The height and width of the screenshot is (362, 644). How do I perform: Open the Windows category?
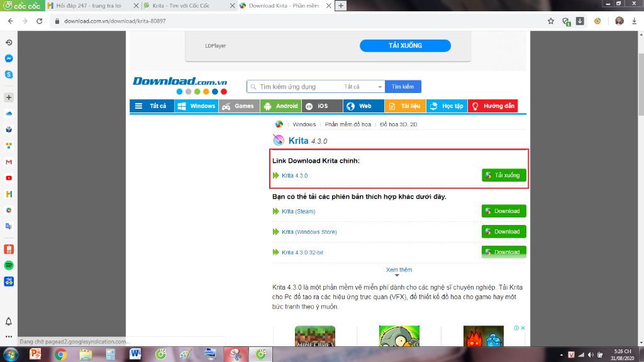pyautogui.click(x=196, y=106)
